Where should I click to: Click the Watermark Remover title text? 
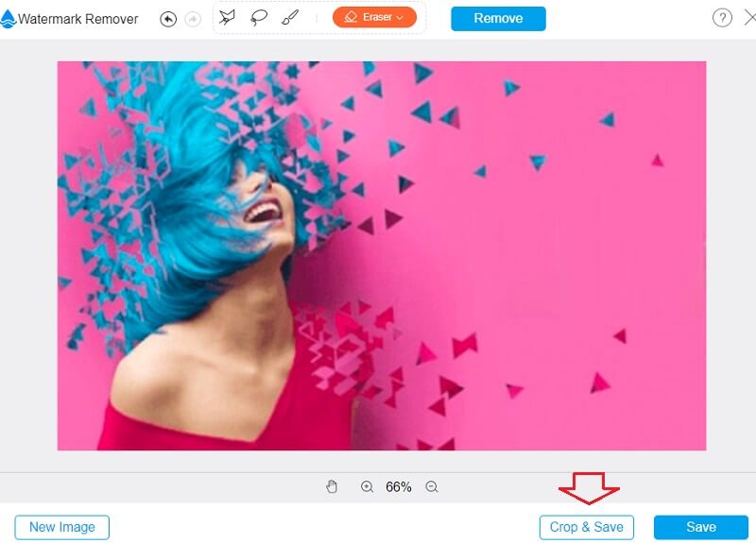tap(78, 19)
